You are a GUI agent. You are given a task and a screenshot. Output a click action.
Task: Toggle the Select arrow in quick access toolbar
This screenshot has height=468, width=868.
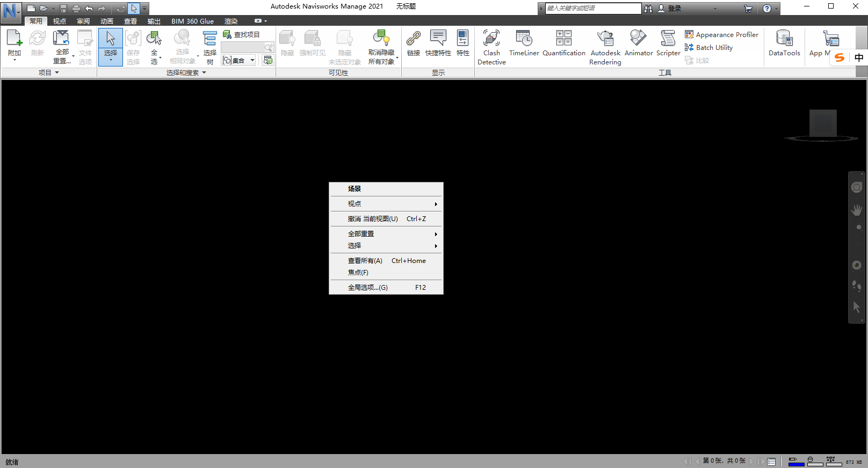[134, 8]
